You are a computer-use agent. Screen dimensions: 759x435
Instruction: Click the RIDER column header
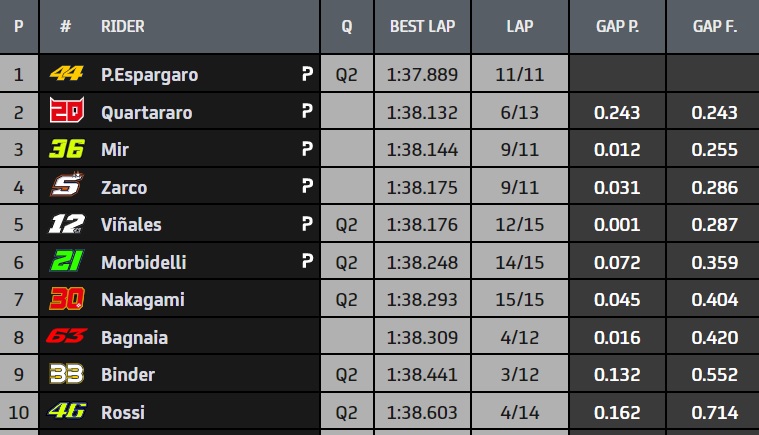point(122,27)
